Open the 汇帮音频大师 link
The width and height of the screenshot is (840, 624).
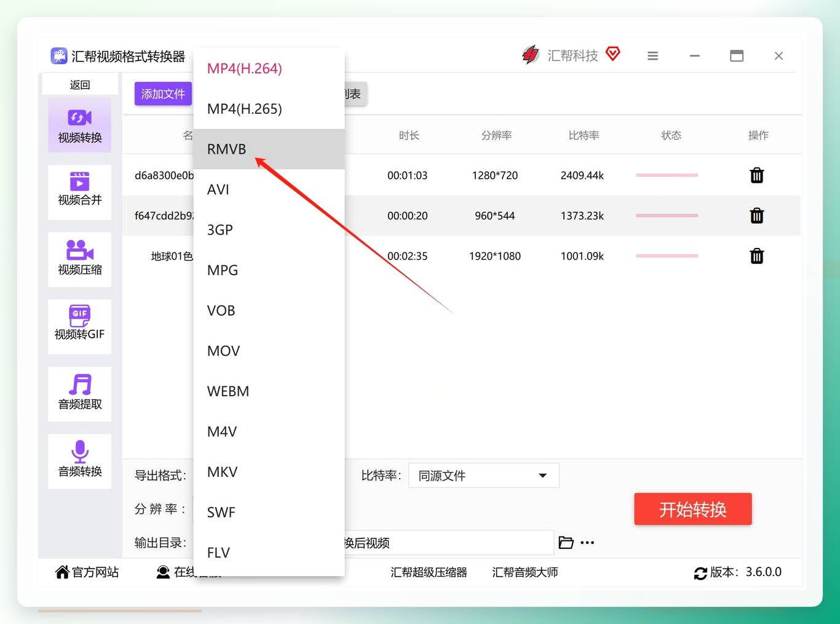[525, 572]
